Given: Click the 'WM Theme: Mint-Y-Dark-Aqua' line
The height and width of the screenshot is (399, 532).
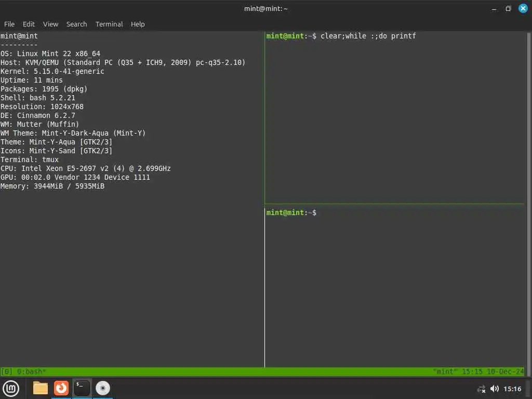Looking at the screenshot, I should click(73, 133).
